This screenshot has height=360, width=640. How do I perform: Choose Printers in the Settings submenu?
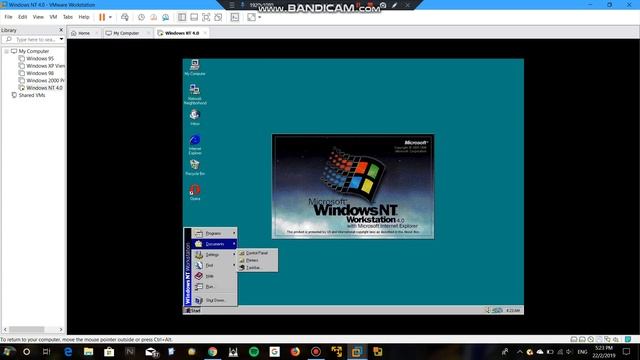258,260
